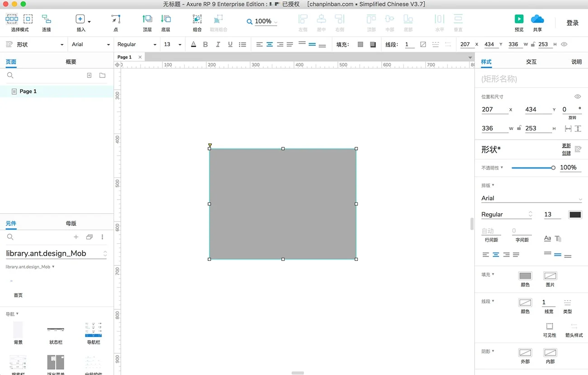588x375 pixels.
Task: Switch to the Outline (概要) tab
Action: [x=71, y=62]
